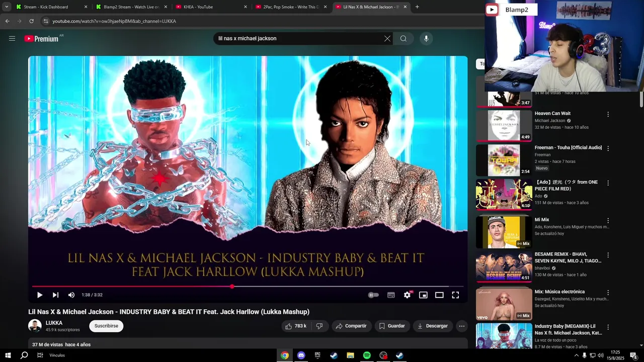
Task: Open Spotify from the taskbar
Action: tap(367, 355)
